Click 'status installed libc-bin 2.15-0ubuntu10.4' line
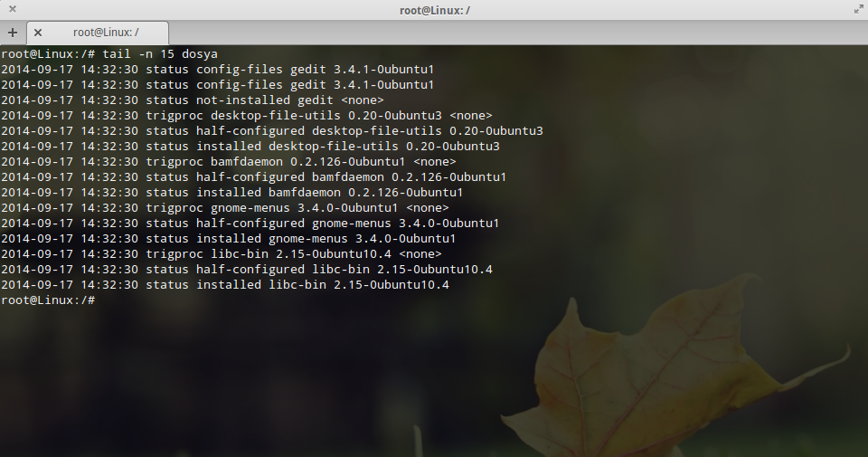This screenshot has height=457, width=868. [x=225, y=285]
